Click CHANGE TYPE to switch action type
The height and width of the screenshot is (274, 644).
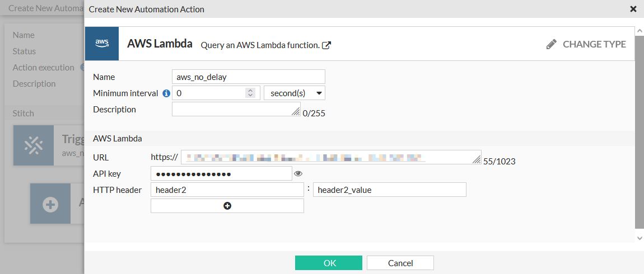click(594, 44)
